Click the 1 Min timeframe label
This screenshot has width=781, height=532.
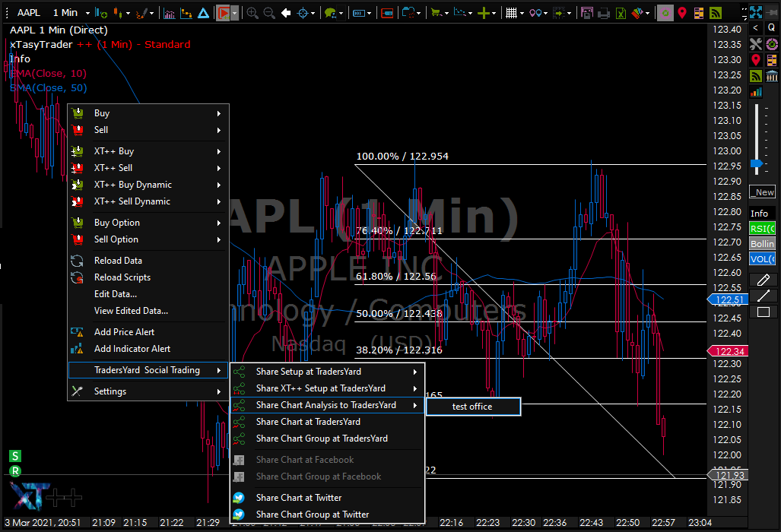65,13
